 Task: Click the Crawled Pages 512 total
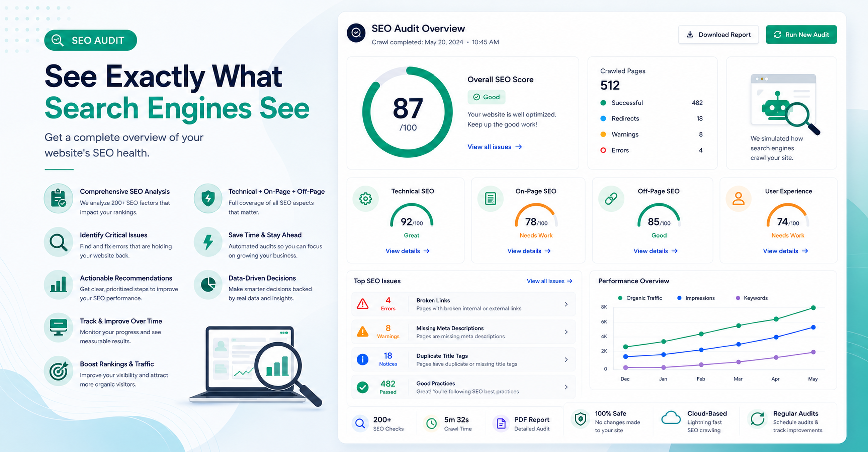[610, 85]
